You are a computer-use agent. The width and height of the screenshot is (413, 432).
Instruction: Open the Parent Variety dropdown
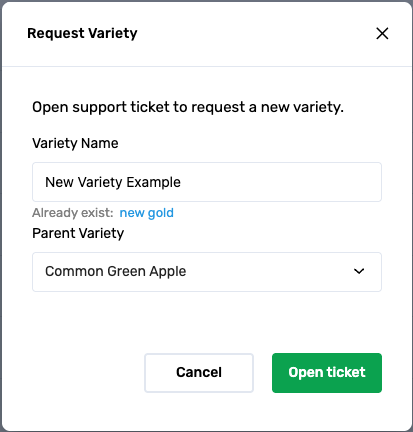(x=207, y=272)
